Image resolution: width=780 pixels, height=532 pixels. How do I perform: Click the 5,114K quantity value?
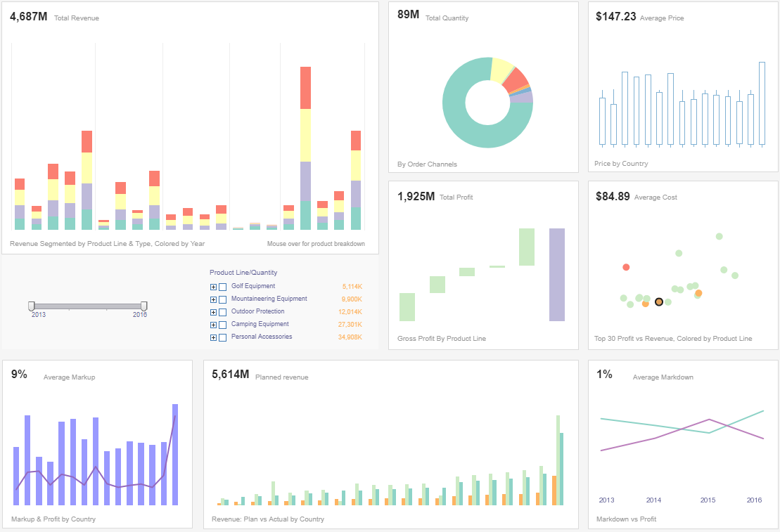352,287
